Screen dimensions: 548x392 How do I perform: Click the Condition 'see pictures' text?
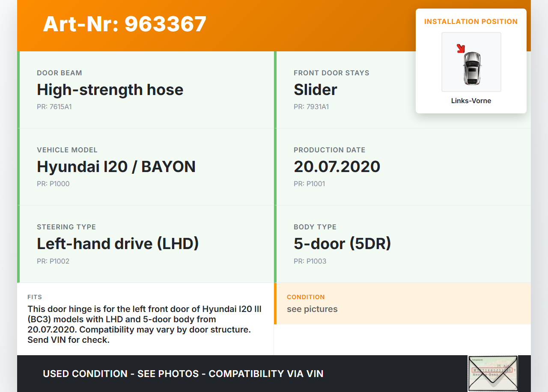[x=312, y=309]
